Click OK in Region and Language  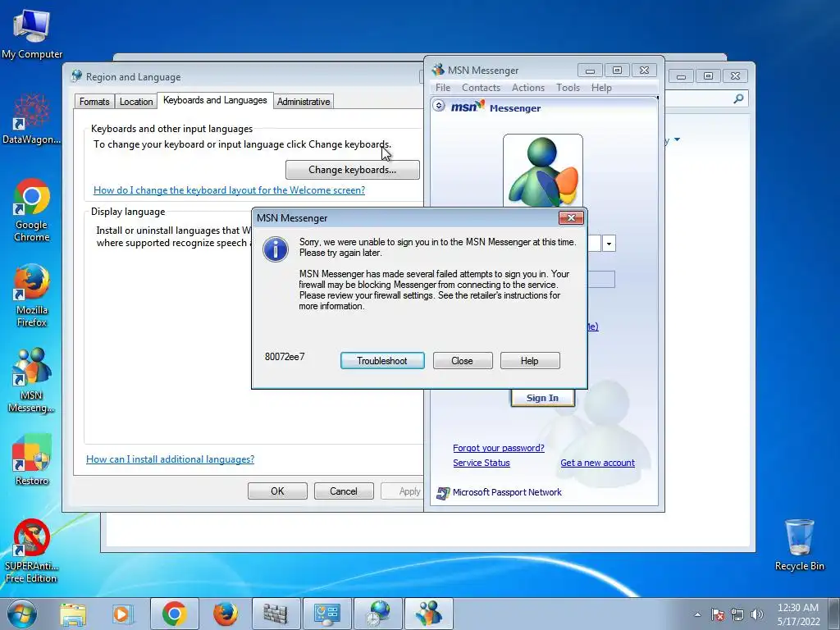click(277, 491)
